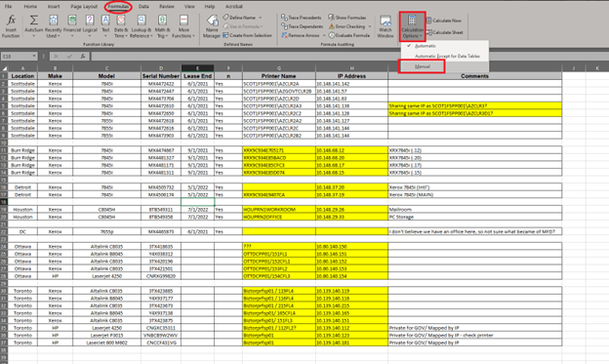The height and width of the screenshot is (364, 609).
Task: Click Error Checking
Action: coord(346,26)
